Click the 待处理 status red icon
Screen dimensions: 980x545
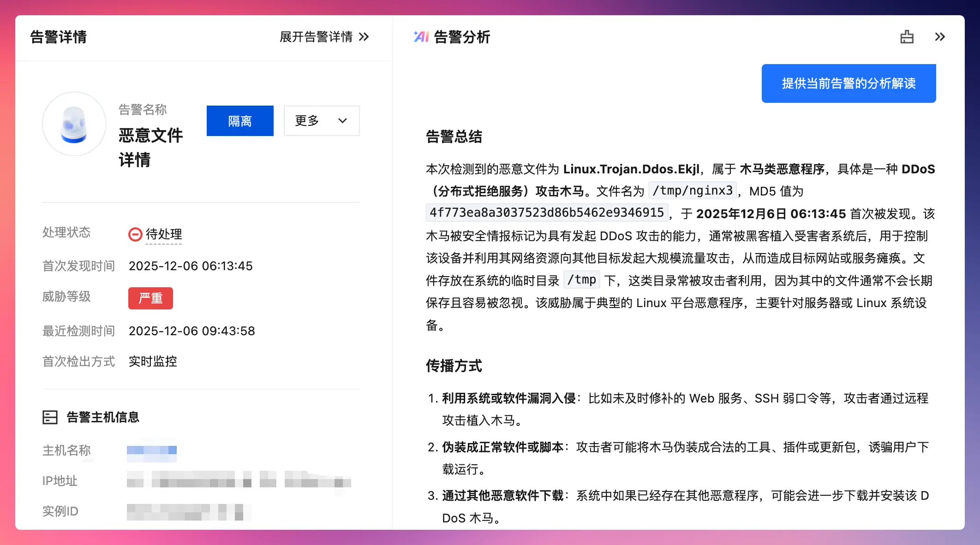click(x=135, y=234)
